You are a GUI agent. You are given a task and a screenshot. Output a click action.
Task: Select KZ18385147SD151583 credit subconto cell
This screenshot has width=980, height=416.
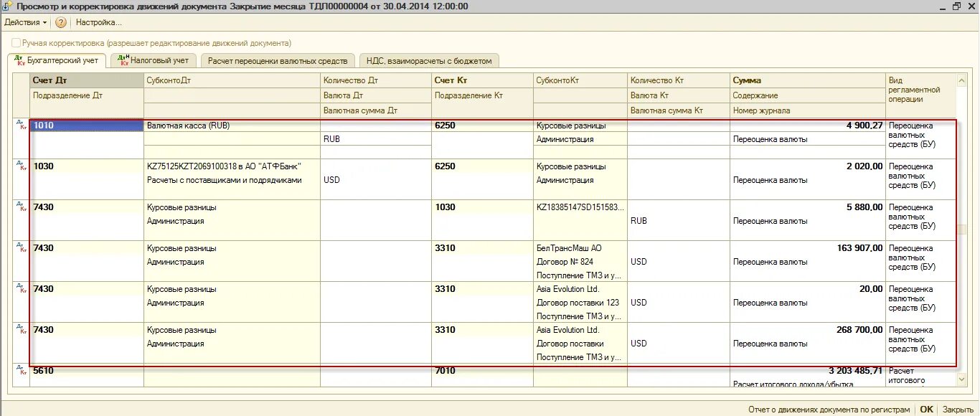tap(580, 207)
